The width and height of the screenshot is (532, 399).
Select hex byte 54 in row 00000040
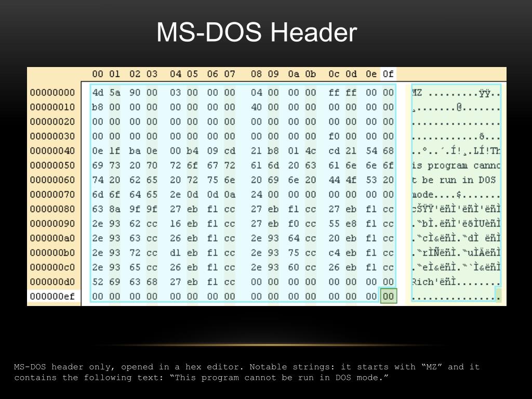(x=371, y=151)
